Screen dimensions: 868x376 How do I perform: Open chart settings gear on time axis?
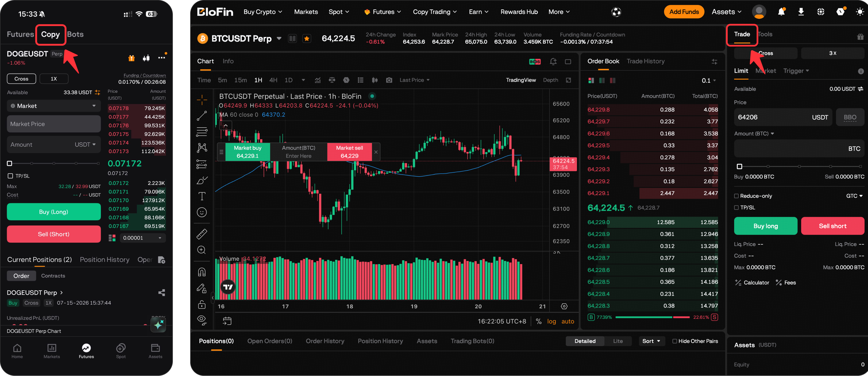[564, 306]
